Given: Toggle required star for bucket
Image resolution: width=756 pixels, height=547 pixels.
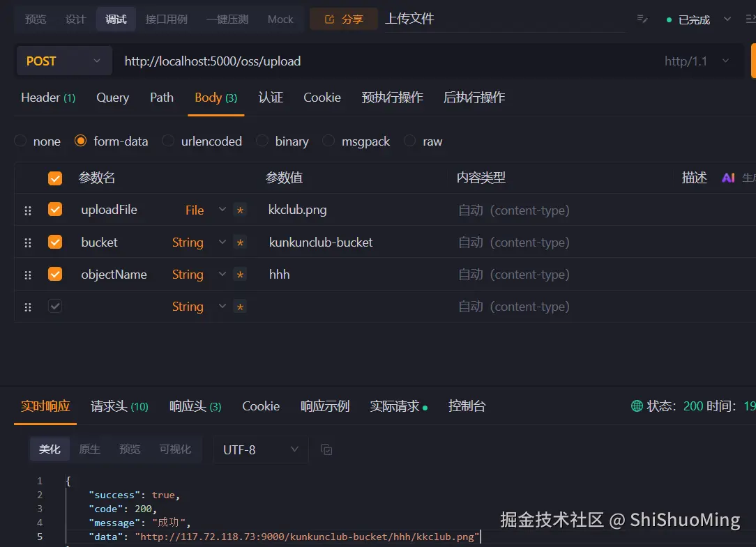Looking at the screenshot, I should (x=240, y=242).
